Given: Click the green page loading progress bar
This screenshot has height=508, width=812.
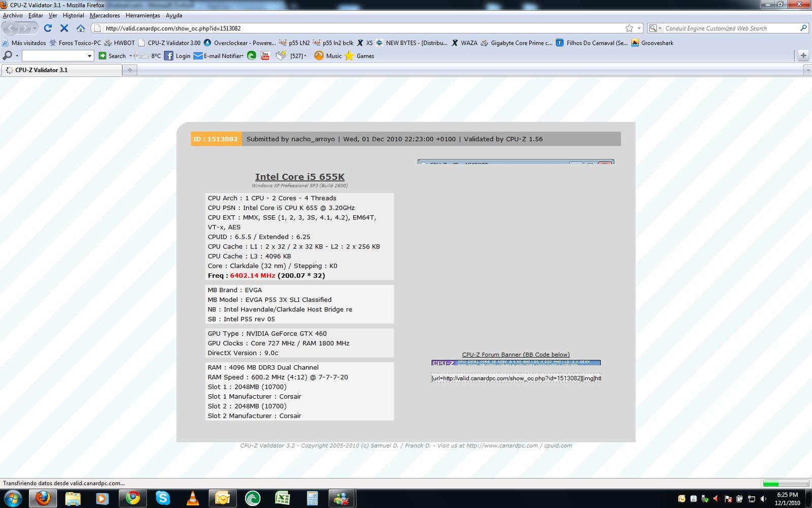Looking at the screenshot, I should point(786,484).
